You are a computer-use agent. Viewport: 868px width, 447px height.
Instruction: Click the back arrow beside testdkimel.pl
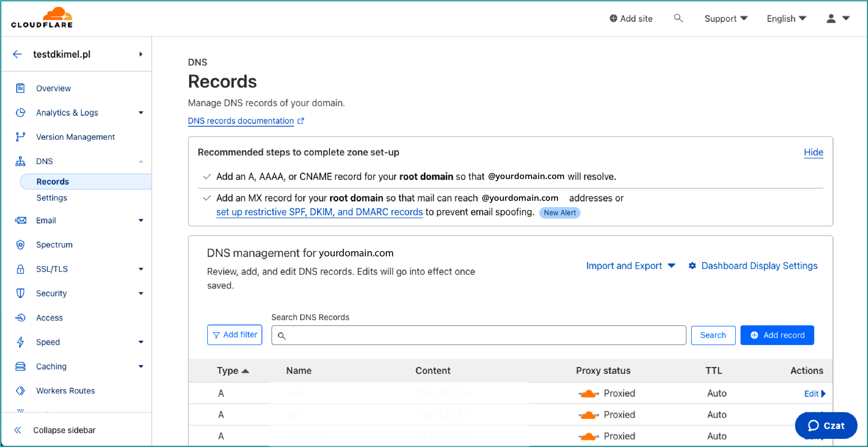pyautogui.click(x=17, y=54)
